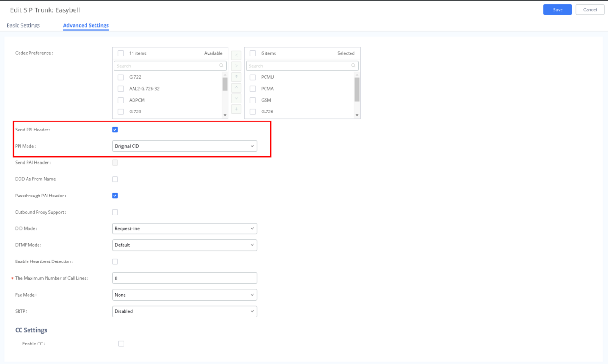Image resolution: width=608 pixels, height=364 pixels.
Task: Click the Maximum Number of Call Lines field
Action: pyautogui.click(x=184, y=278)
